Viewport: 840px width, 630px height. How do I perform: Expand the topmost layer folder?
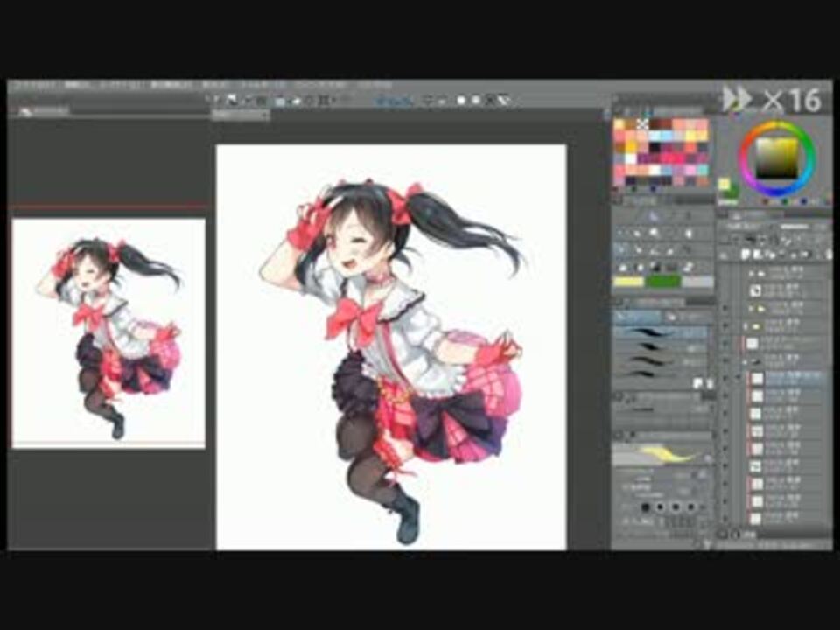point(751,273)
